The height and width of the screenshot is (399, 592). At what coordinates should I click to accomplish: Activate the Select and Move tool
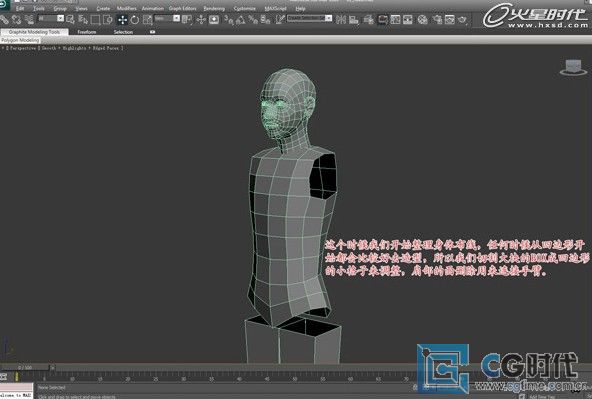click(x=122, y=20)
